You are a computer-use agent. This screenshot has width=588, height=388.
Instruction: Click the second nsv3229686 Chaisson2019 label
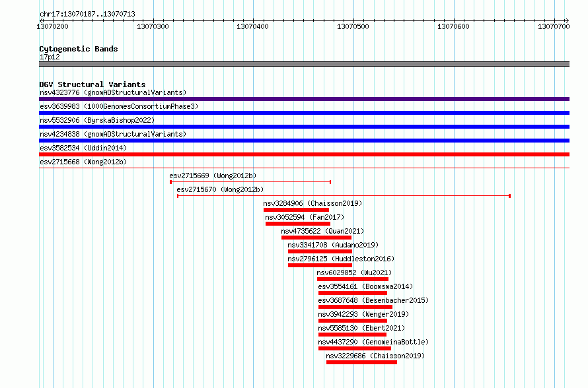[375, 356]
